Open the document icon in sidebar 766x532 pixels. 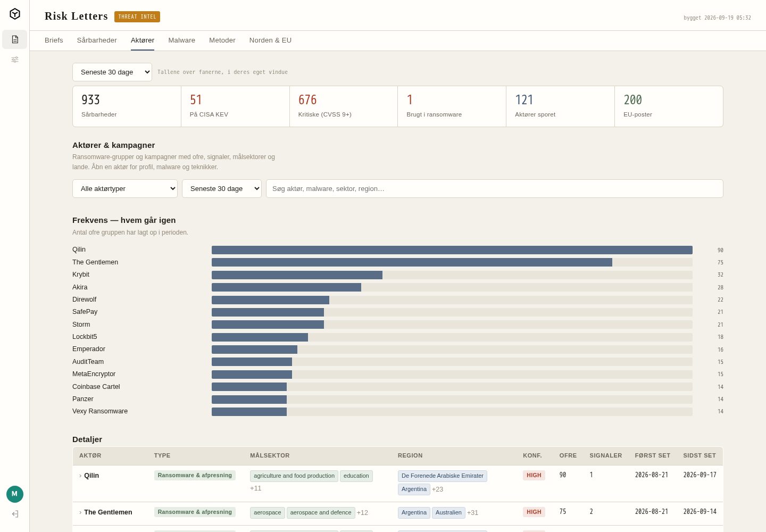(15, 39)
